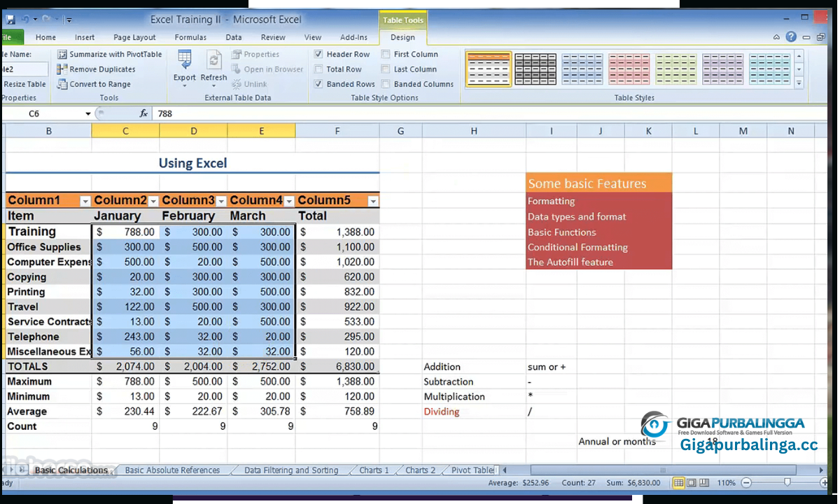Enable the Total Row checkbox
This screenshot has width=840, height=504.
coord(318,69)
